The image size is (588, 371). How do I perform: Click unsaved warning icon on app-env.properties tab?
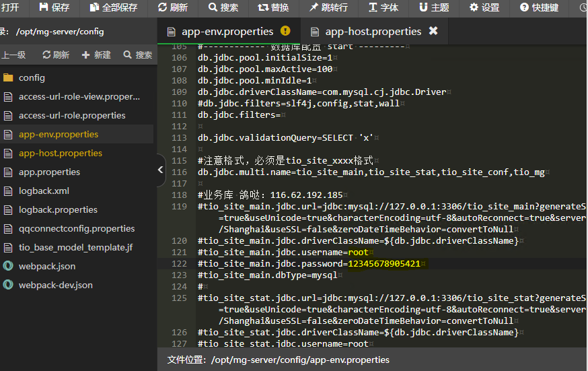pyautogui.click(x=285, y=31)
